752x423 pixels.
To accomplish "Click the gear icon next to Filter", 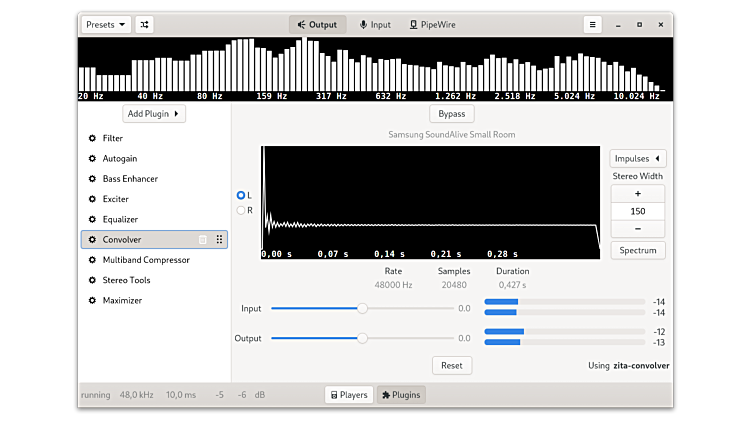I will click(92, 139).
